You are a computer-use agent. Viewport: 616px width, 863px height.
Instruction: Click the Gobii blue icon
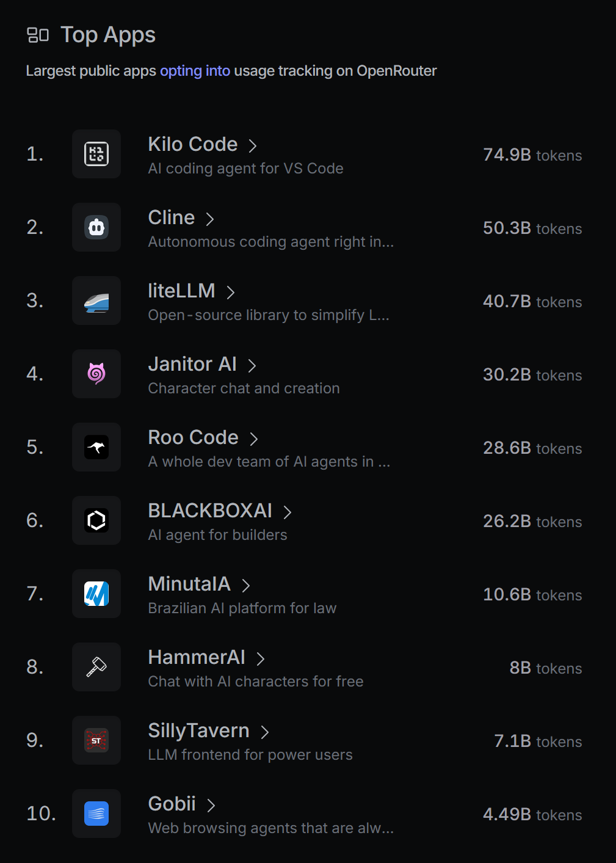tap(96, 814)
